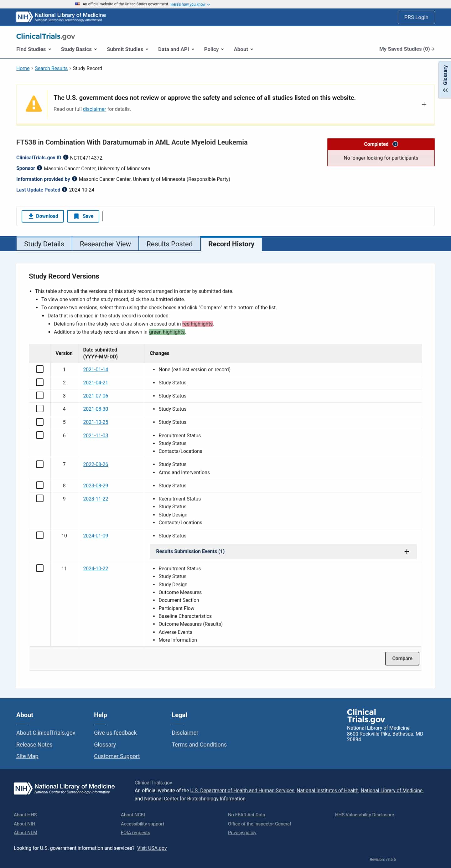
Task: Open the Find Studies dropdown menu
Action: coord(34,49)
